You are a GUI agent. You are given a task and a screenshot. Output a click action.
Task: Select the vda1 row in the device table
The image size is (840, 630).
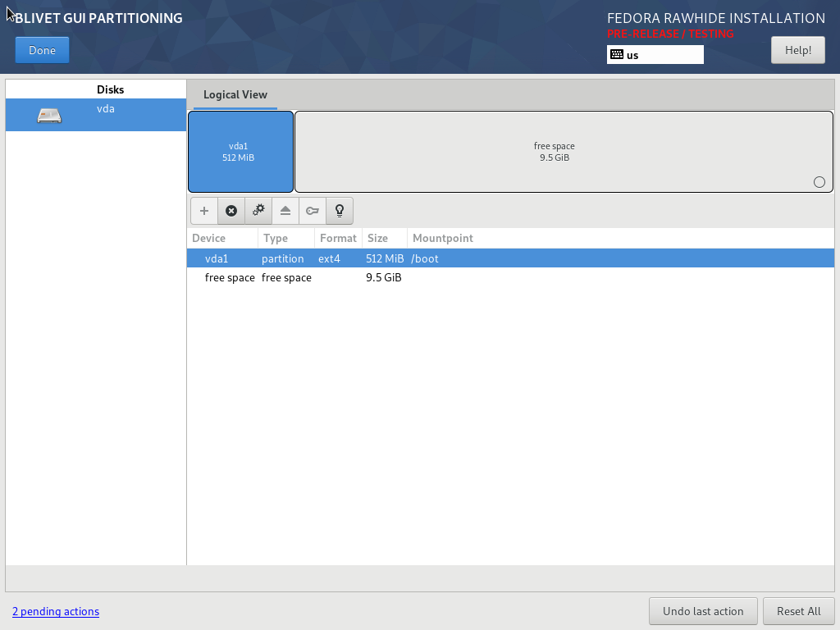tap(510, 258)
